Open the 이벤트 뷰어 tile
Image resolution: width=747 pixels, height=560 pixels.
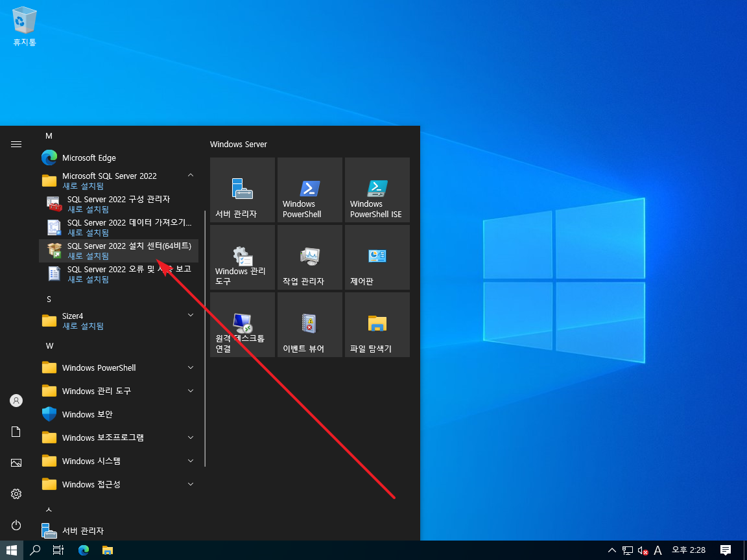(310, 325)
